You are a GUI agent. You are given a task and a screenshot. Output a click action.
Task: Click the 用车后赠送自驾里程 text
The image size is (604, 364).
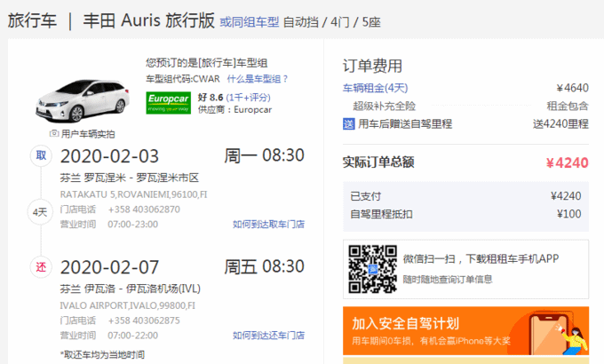[x=405, y=124]
